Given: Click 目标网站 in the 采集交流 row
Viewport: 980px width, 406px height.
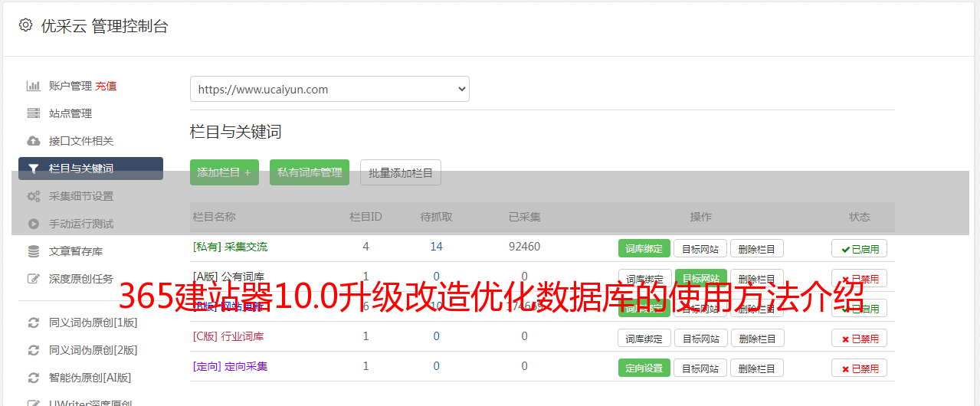Looking at the screenshot, I should click(700, 248).
